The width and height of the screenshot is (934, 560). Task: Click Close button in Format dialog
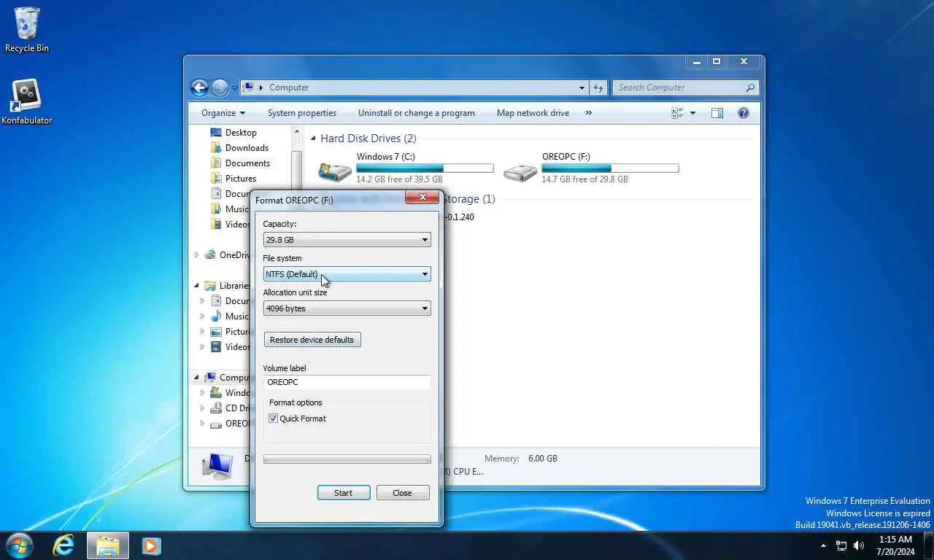click(x=402, y=493)
